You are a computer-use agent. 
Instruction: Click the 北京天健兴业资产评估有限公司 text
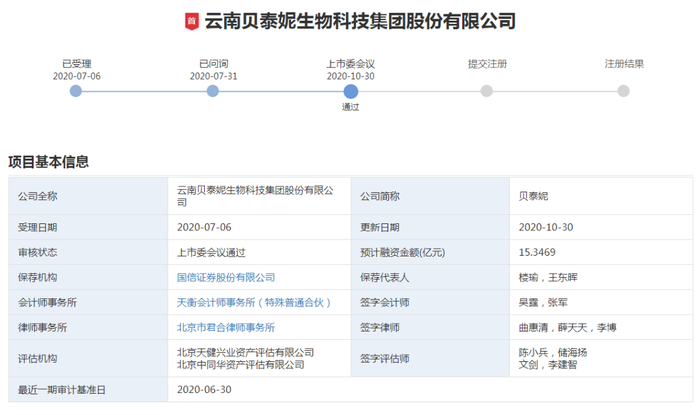pyautogui.click(x=246, y=352)
